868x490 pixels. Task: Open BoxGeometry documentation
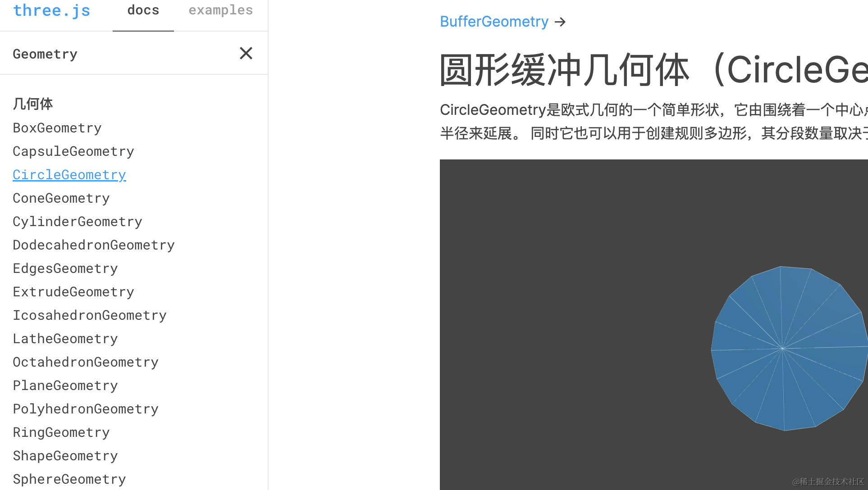tap(57, 128)
